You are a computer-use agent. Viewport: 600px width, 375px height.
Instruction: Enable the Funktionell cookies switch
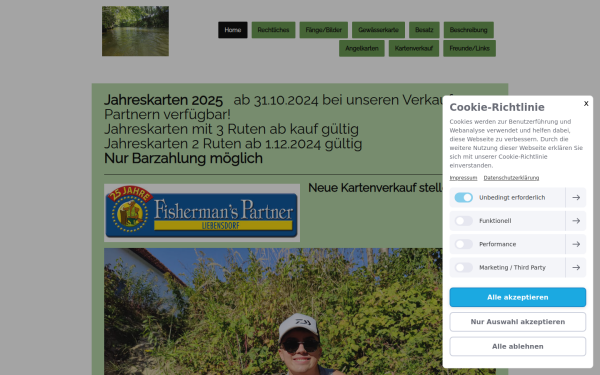[x=463, y=221]
